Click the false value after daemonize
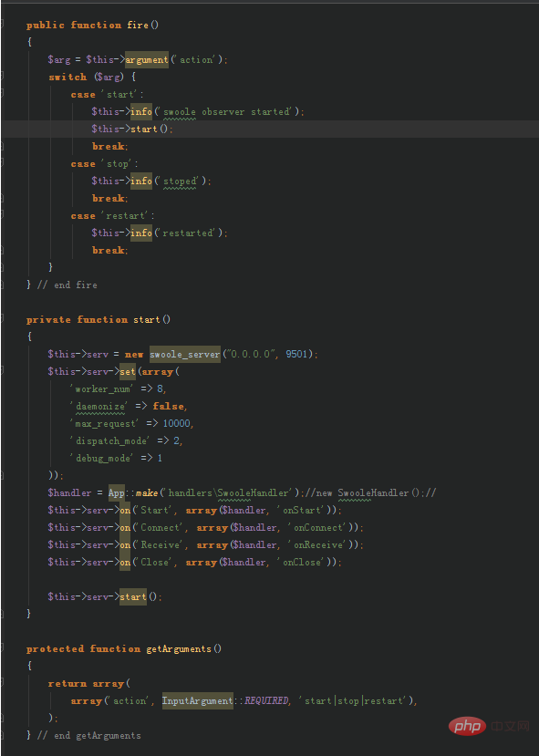 pyautogui.click(x=168, y=406)
